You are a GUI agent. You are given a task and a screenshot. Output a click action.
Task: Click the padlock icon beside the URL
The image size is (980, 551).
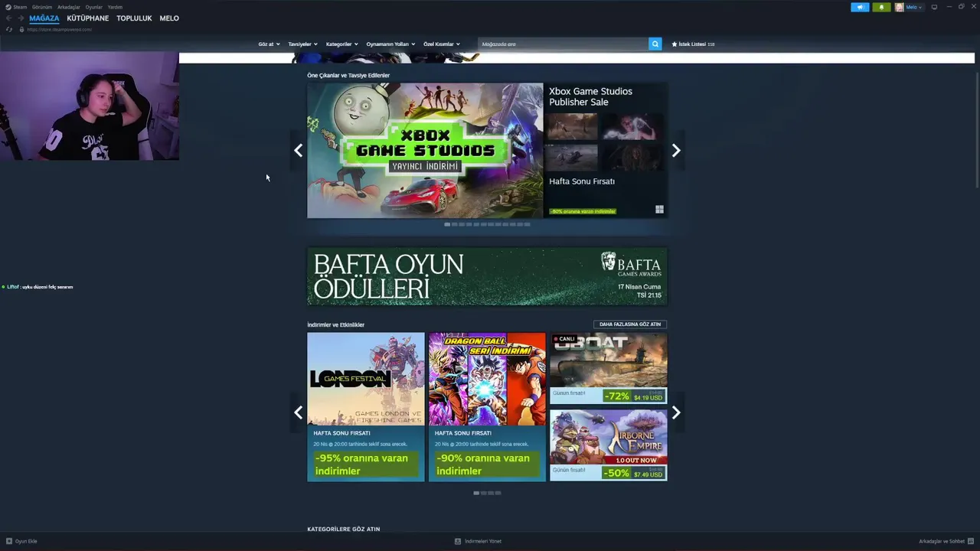coord(21,30)
